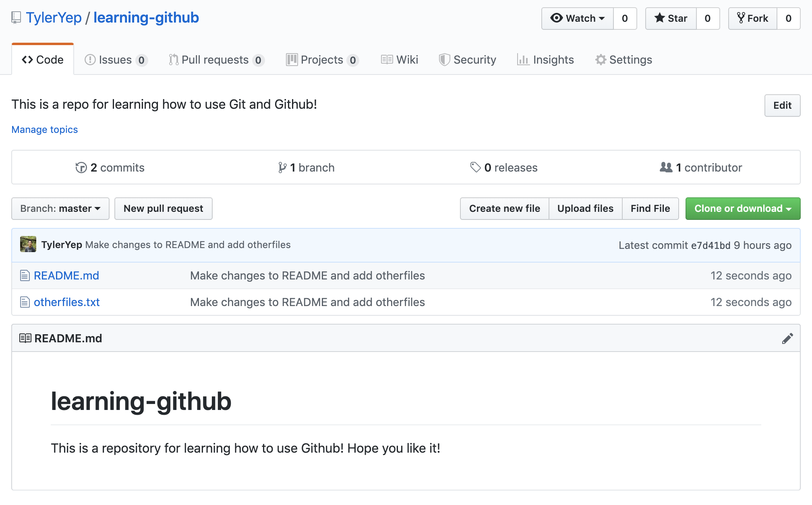Click the pencil icon to edit README
Image resolution: width=812 pixels, height=505 pixels.
(x=787, y=339)
